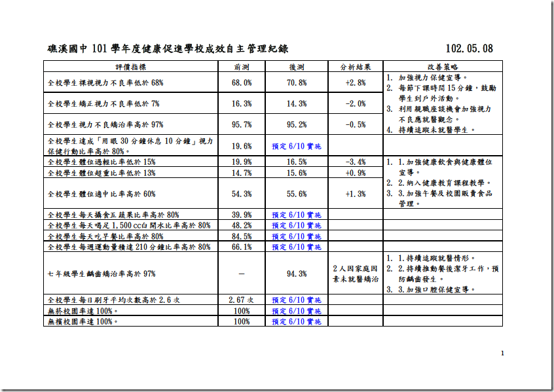This screenshot has width=554, height=392.
Task: Click the row label 無檳校園率達100%
Action: pyautogui.click(x=83, y=321)
